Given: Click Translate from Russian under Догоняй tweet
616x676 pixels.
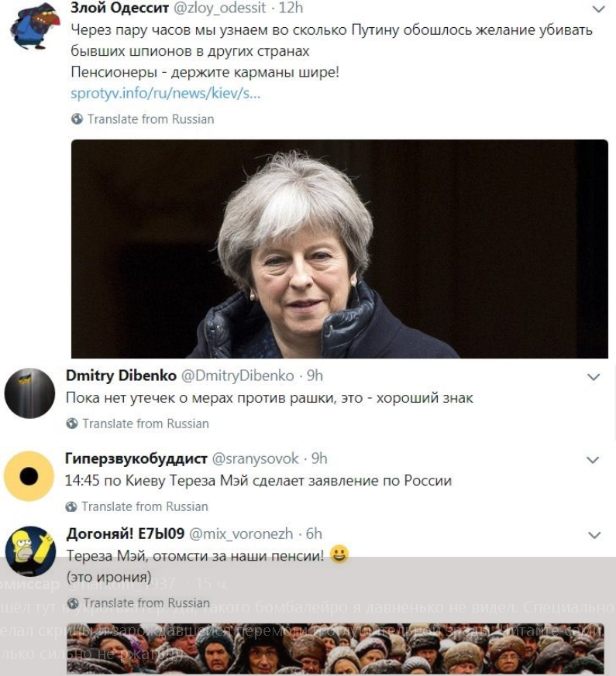Looking at the screenshot, I should (x=145, y=602).
